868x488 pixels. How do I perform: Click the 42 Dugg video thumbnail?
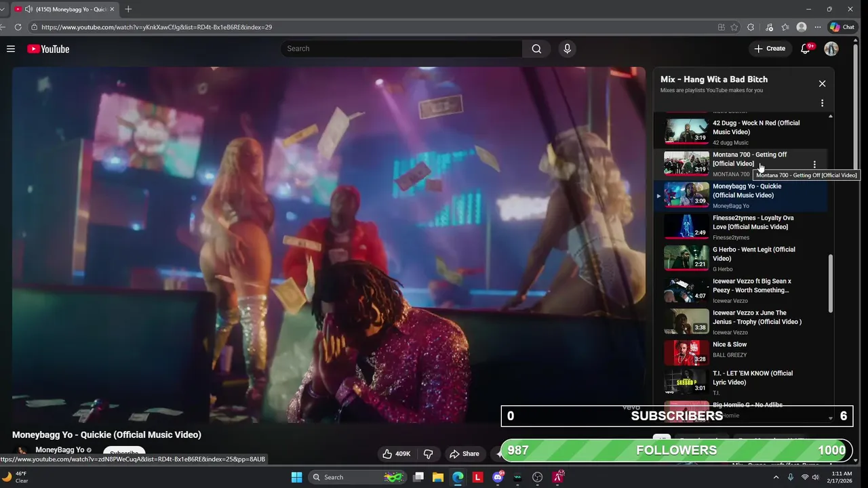click(x=686, y=131)
